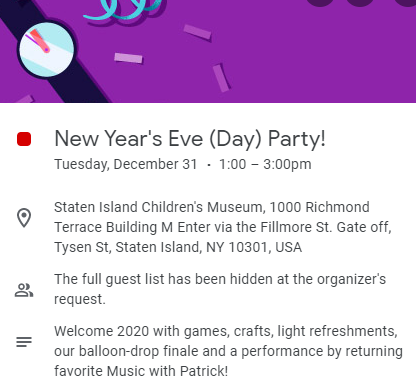Click the Tysen St, Staten Island, NY 10301 line
This screenshot has height=388, width=416.
tap(178, 247)
